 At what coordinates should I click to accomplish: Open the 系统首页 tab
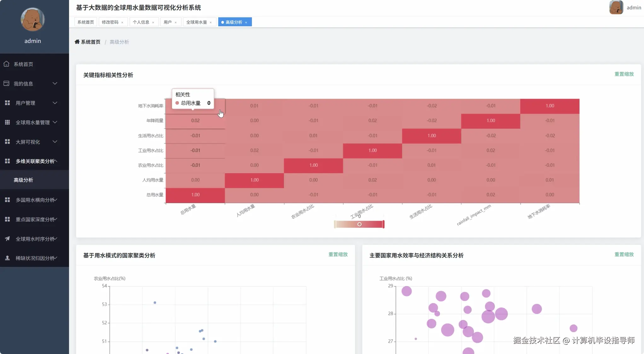point(86,22)
